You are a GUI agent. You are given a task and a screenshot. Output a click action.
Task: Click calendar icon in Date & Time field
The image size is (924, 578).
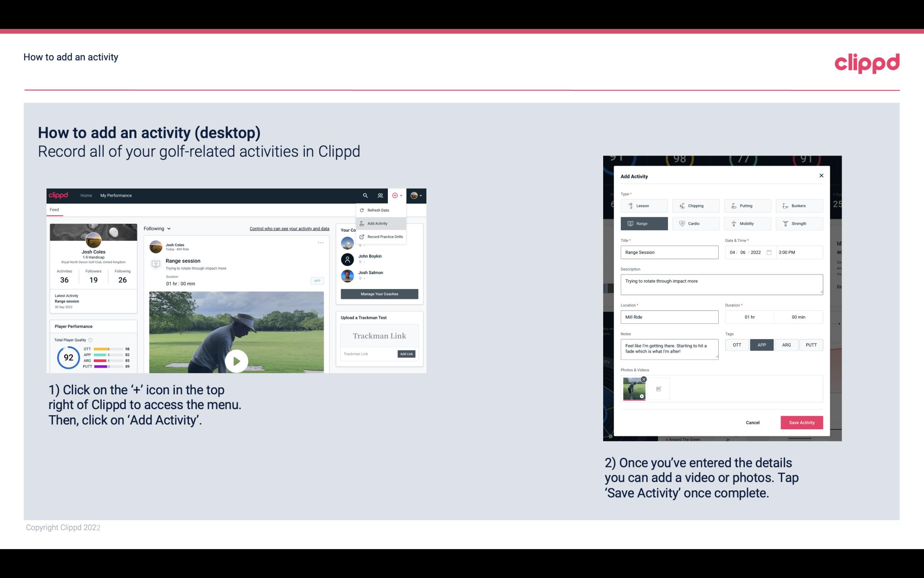point(769,252)
